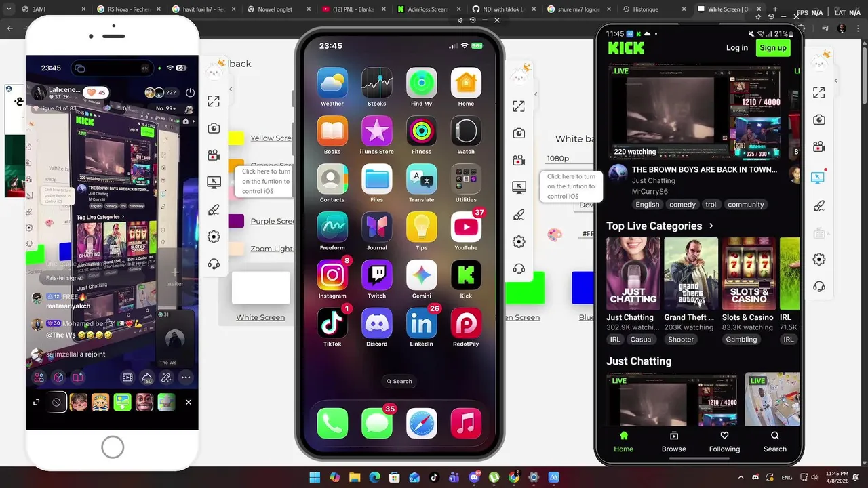868x488 pixels.
Task: Show hidden icons chevron in the system tray
Action: pos(741,477)
